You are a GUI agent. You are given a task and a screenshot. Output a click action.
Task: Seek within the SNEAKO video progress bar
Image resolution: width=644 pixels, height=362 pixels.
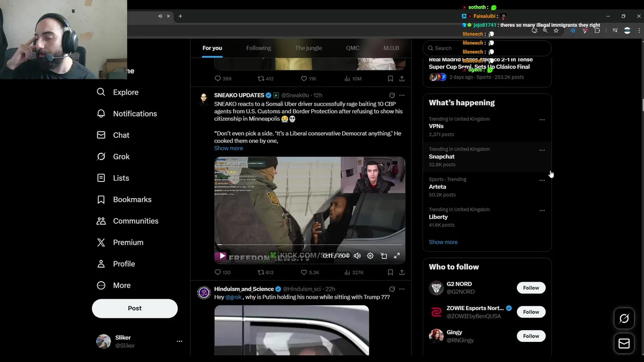(310, 245)
